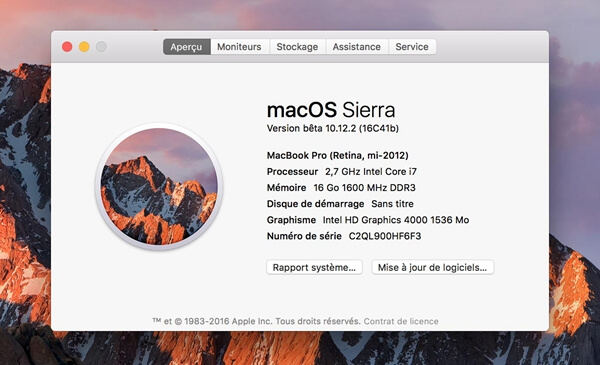Screen dimensions: 600x365
Task: Click the startup disk value Sans titre
Action: point(392,204)
